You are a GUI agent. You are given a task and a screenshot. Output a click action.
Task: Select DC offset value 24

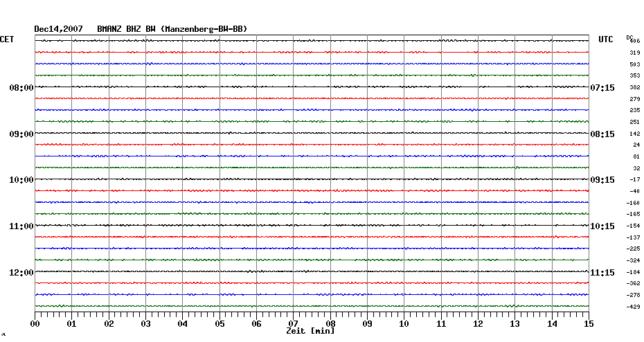pos(636,145)
